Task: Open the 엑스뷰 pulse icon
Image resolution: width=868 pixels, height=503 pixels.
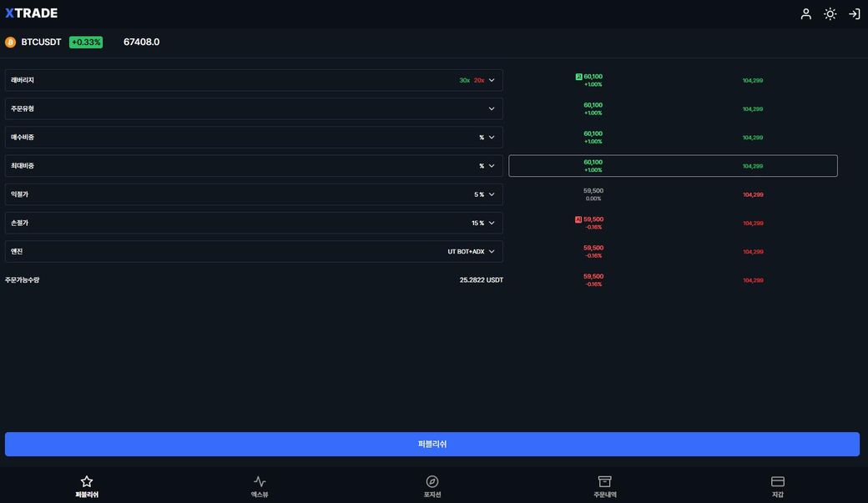Action: click(x=260, y=481)
